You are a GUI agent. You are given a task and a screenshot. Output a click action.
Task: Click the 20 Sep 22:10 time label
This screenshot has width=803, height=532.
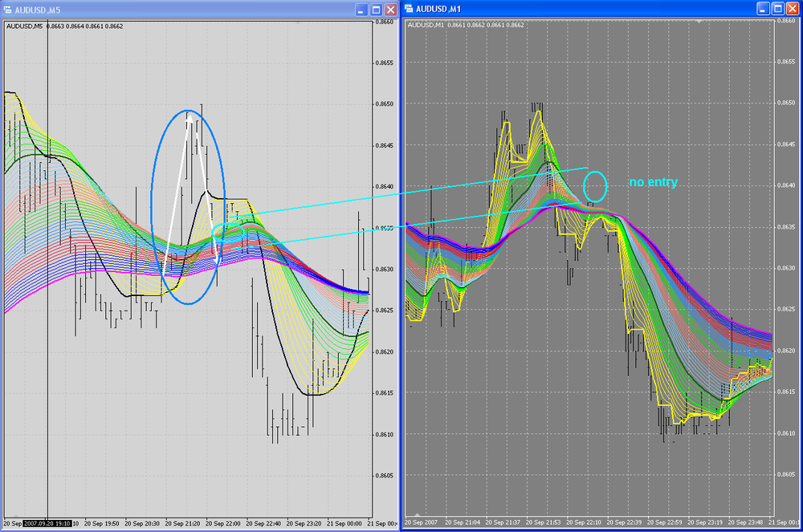point(584,522)
